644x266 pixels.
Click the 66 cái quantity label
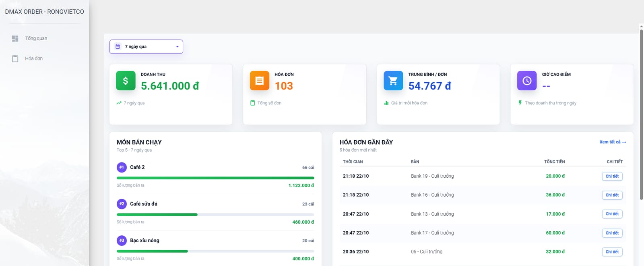(308, 168)
